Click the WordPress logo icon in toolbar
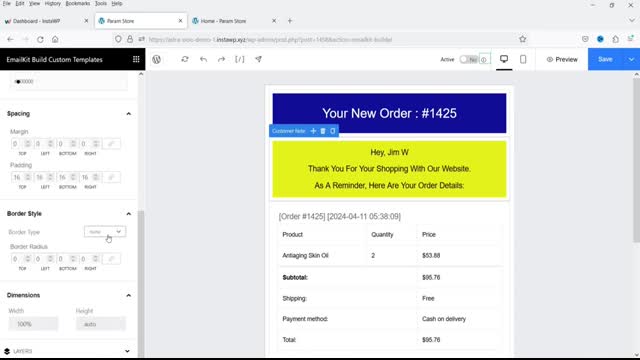The image size is (640, 360). pyautogui.click(x=156, y=60)
